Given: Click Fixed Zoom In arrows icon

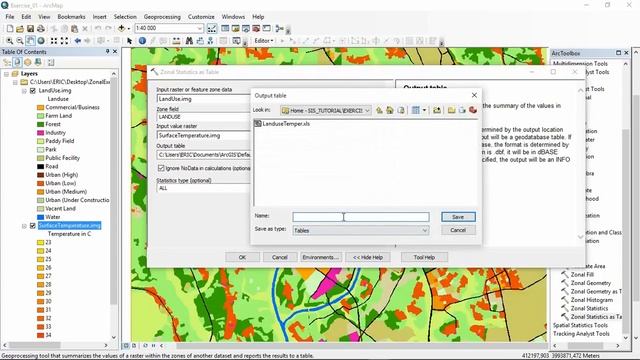Looking at the screenshot, I should coord(54,41).
